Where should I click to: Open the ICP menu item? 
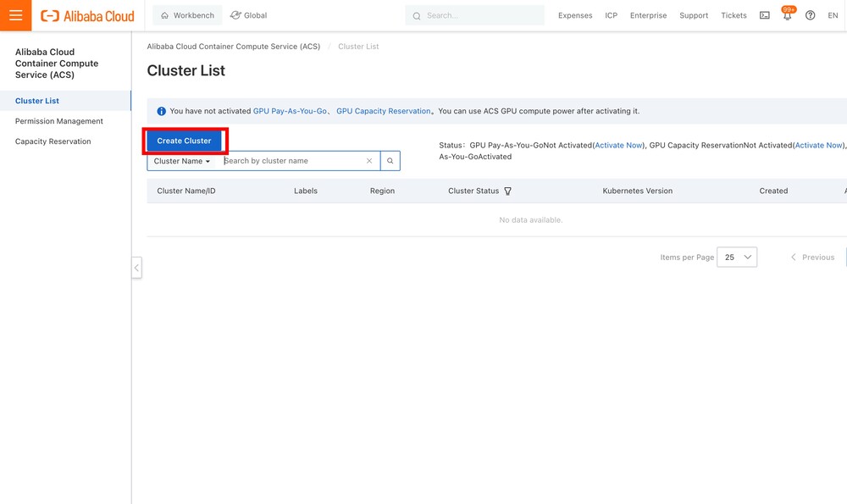(611, 15)
